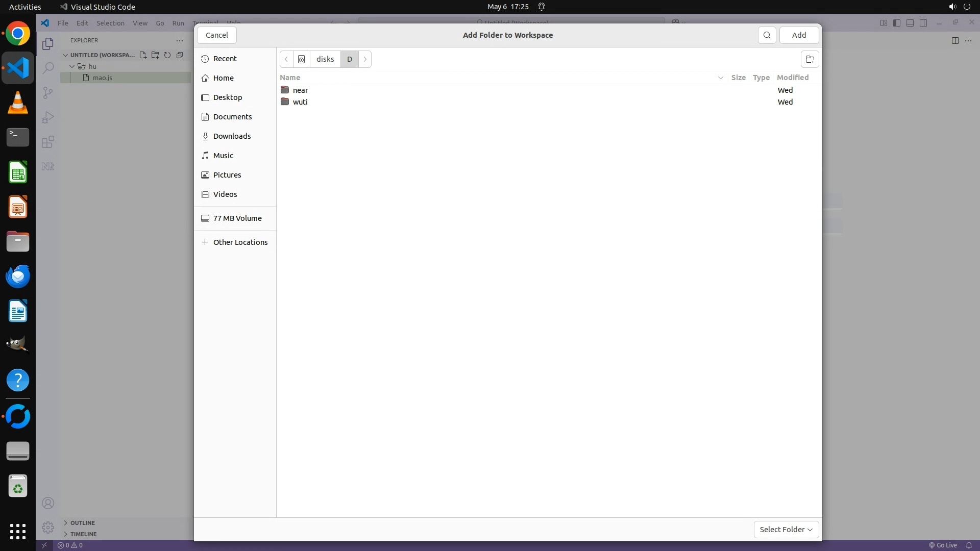Collapse the hu folder in Explorer

pos(72,66)
